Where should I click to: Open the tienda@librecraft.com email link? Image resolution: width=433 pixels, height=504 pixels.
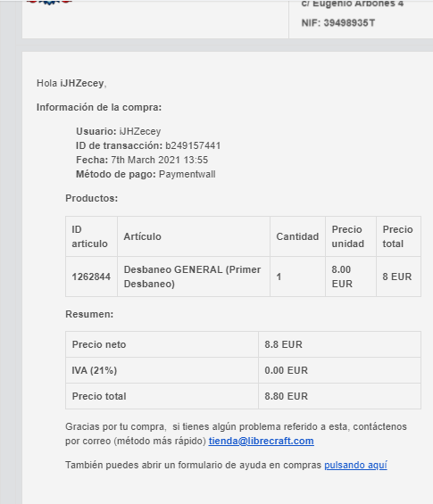coord(261,441)
